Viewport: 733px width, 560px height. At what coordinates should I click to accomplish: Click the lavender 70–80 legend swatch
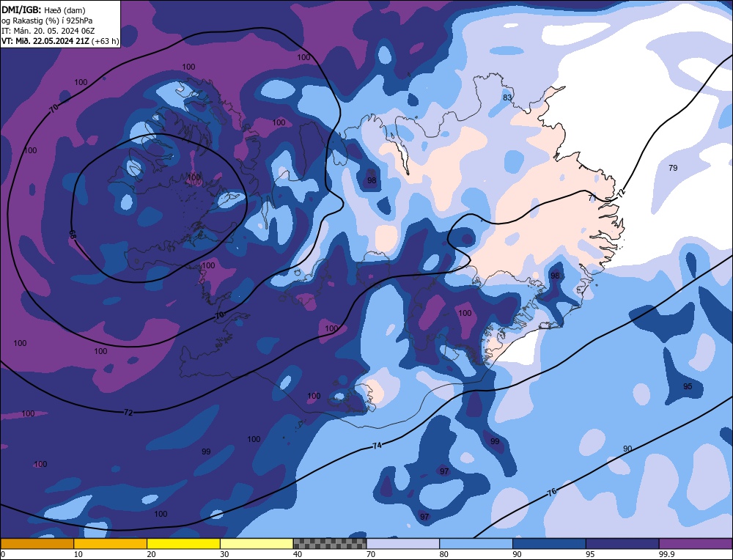(x=403, y=544)
